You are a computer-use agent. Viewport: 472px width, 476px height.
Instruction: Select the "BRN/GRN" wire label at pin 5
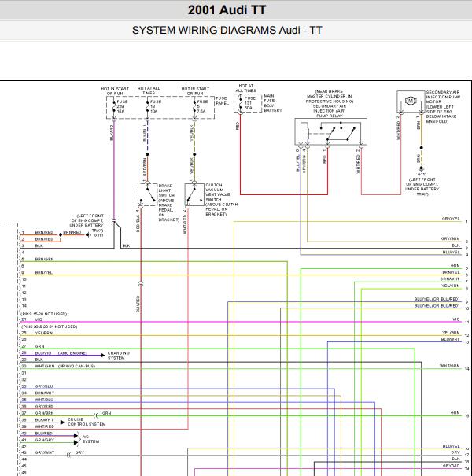[44, 260]
